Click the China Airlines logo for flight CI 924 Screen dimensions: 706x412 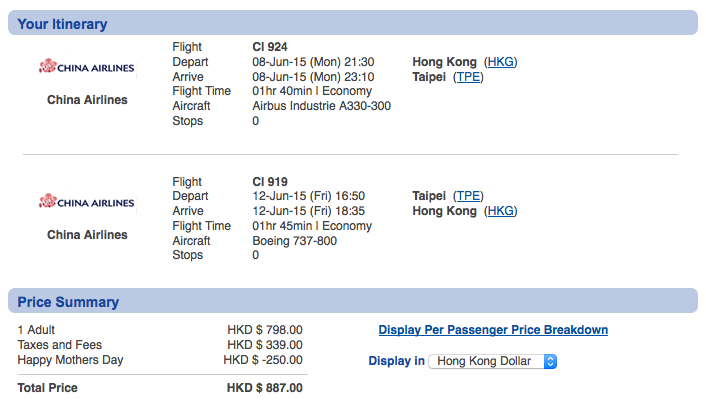coord(87,67)
